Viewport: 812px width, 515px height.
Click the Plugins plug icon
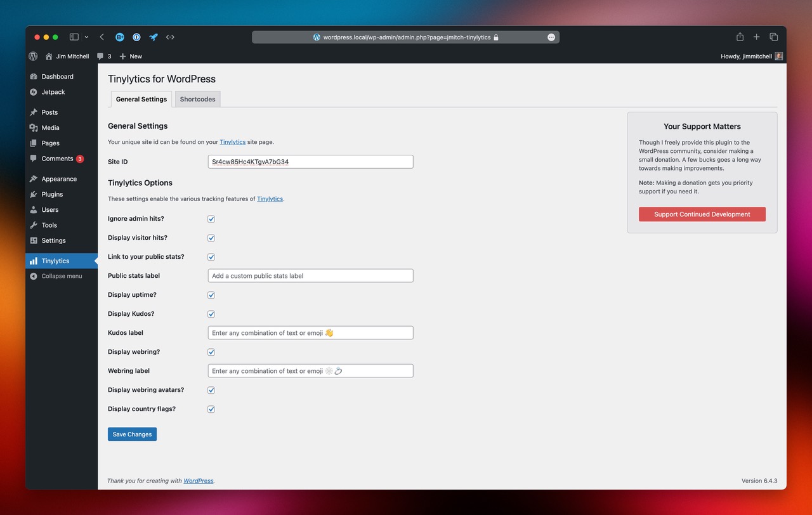[34, 194]
